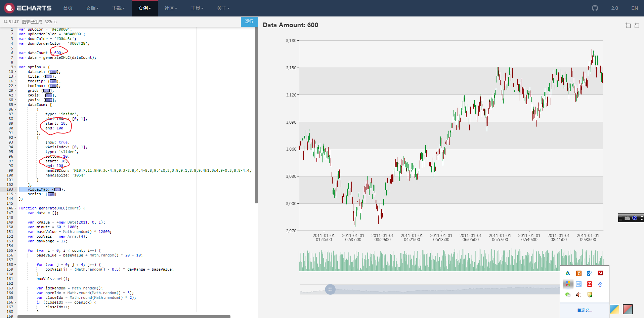Collapse the for loop at line 155
The width and height of the screenshot is (644, 318).
(15, 250)
